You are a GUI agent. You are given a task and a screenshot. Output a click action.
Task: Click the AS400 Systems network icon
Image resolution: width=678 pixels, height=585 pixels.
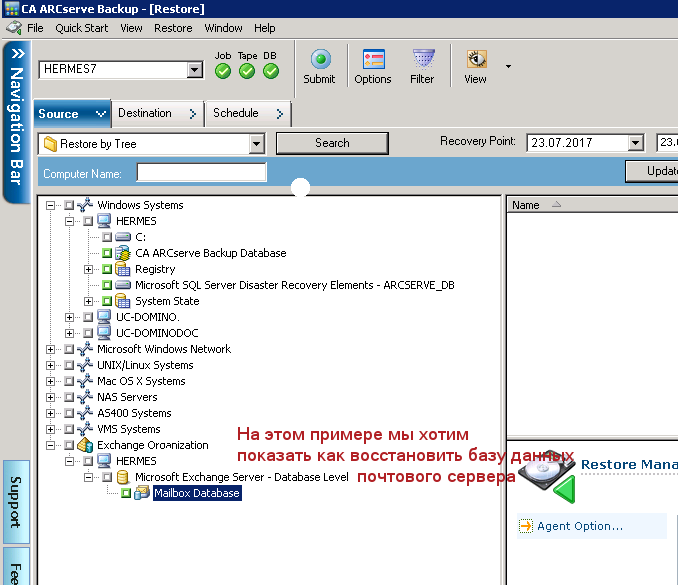[x=85, y=413]
